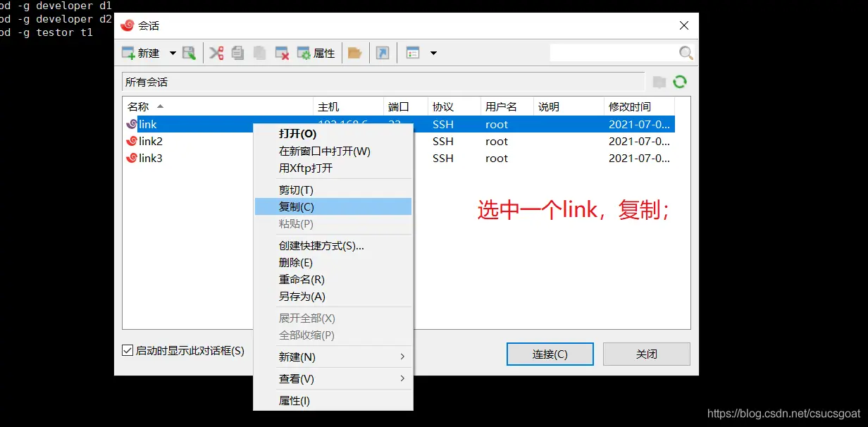Open the 查看(V) submenu
The height and width of the screenshot is (427, 868).
point(333,378)
